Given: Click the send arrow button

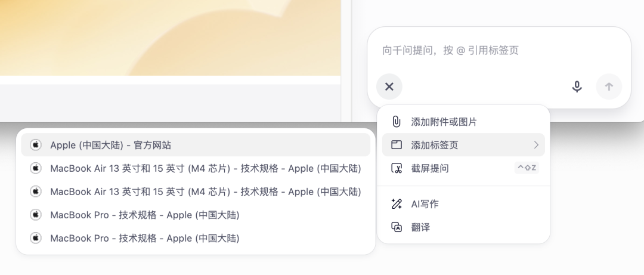Looking at the screenshot, I should click(x=609, y=86).
